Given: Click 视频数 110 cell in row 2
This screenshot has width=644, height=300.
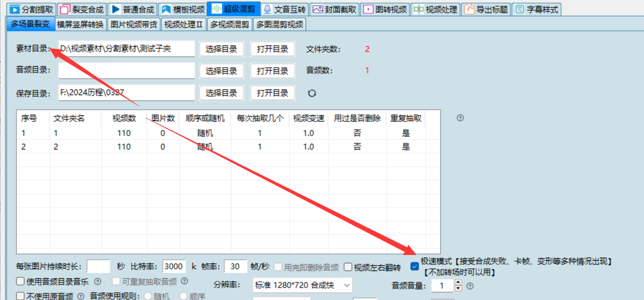Looking at the screenshot, I should [x=124, y=146].
